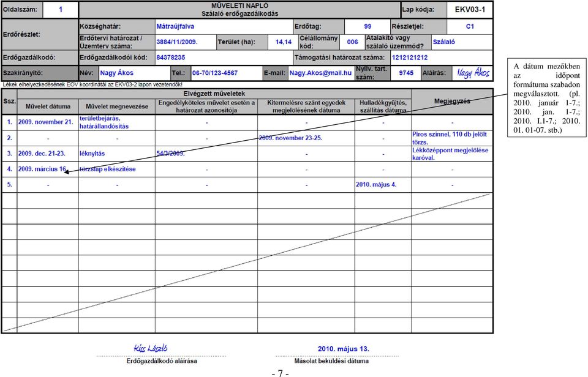The image size is (588, 377).
Task: Click the Részletjel value C1
Action: coord(470,26)
